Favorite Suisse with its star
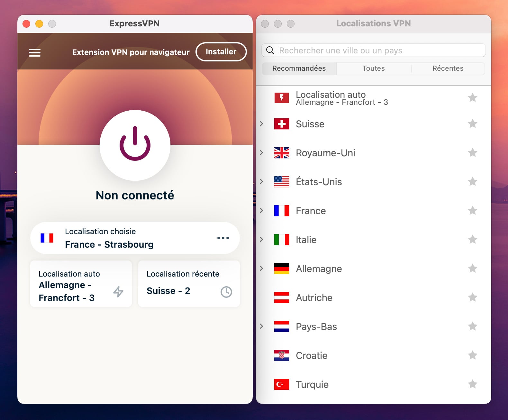The width and height of the screenshot is (508, 420). point(473,124)
